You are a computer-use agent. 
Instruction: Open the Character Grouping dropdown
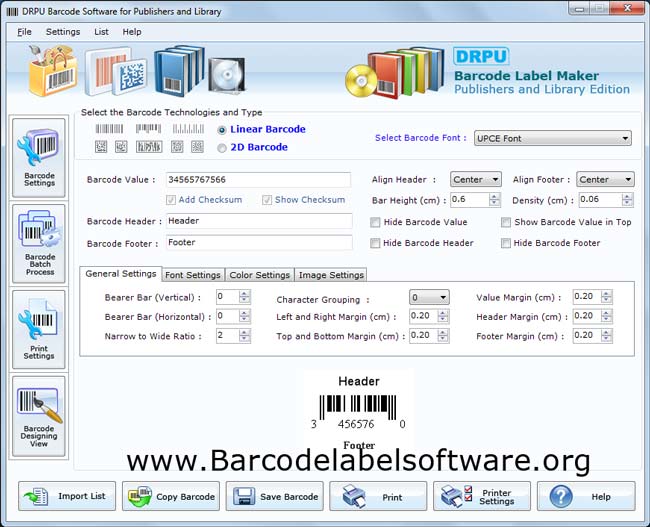click(x=429, y=297)
